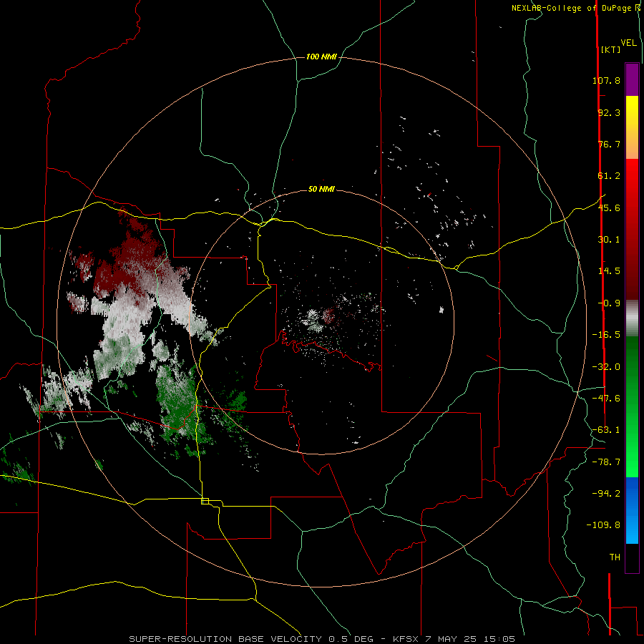The height and width of the screenshot is (644, 644).
Task: Click the Super-Resolution Base Velocity caption text
Action: 322,639
